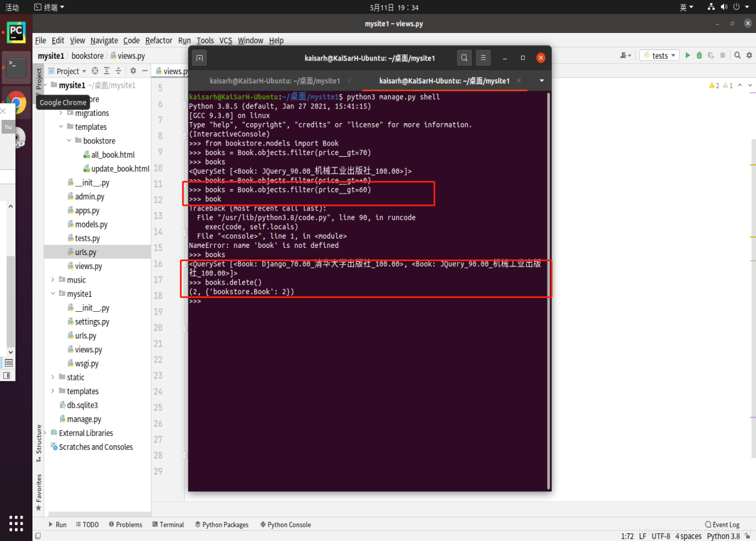The image size is (756, 541).
Task: Open the terminal hamburger menu
Action: tap(483, 58)
